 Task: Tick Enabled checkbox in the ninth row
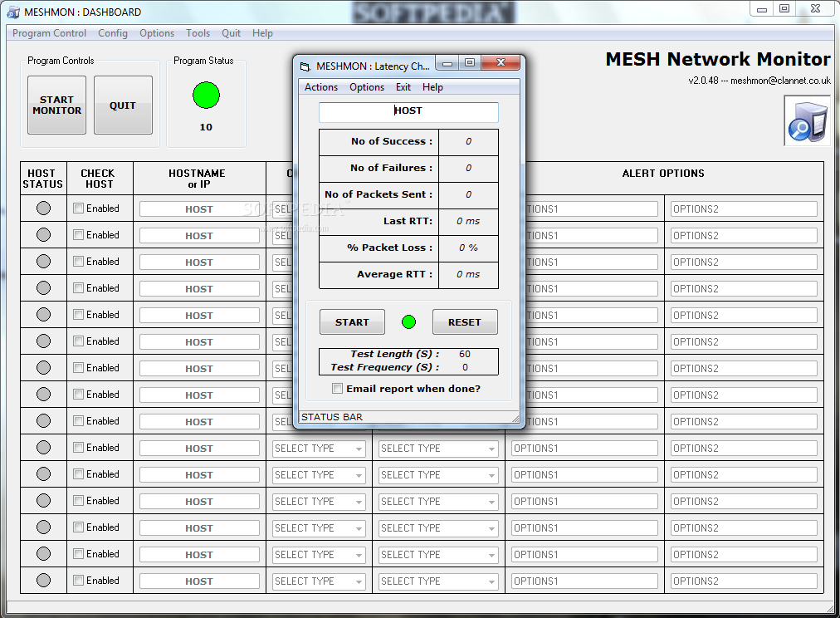79,421
